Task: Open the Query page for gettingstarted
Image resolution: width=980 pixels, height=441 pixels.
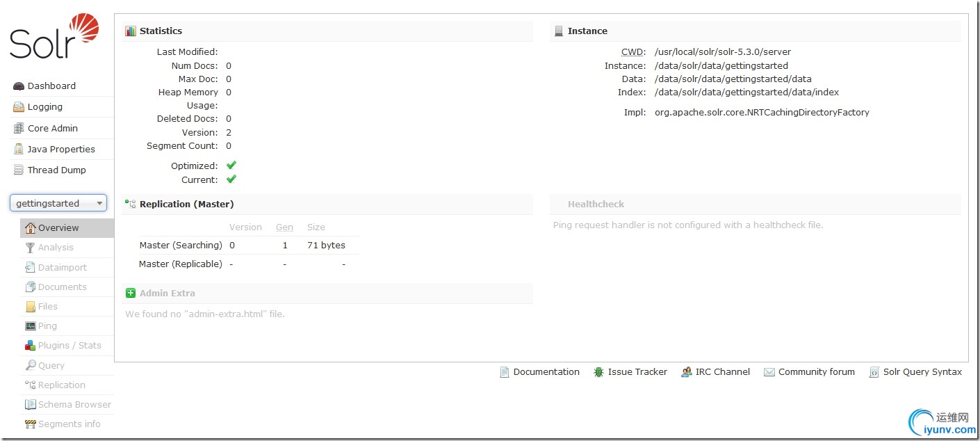Action: point(51,365)
